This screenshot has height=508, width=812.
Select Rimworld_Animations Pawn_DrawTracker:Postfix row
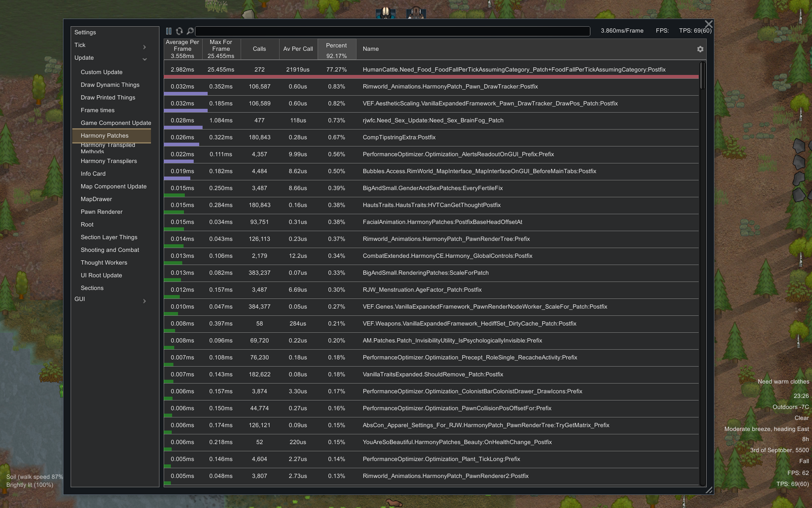(431, 87)
